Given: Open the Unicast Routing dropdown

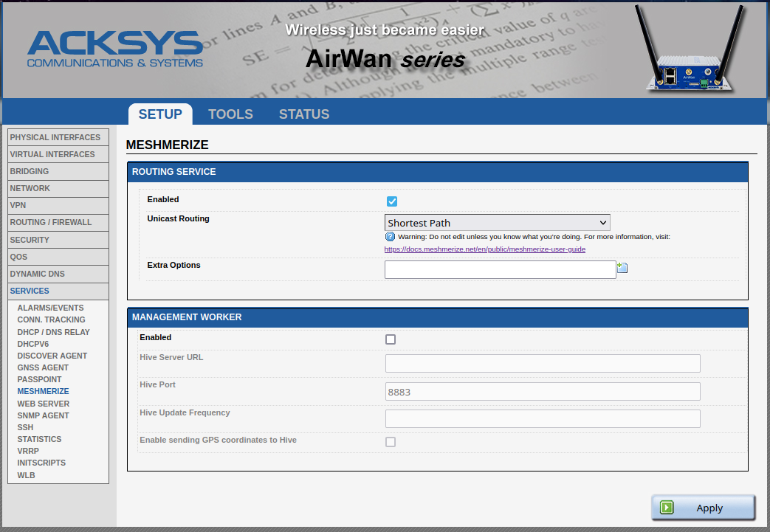Looking at the screenshot, I should click(x=497, y=223).
